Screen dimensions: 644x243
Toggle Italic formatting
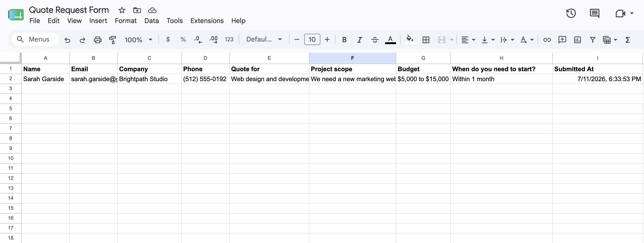[x=359, y=39]
